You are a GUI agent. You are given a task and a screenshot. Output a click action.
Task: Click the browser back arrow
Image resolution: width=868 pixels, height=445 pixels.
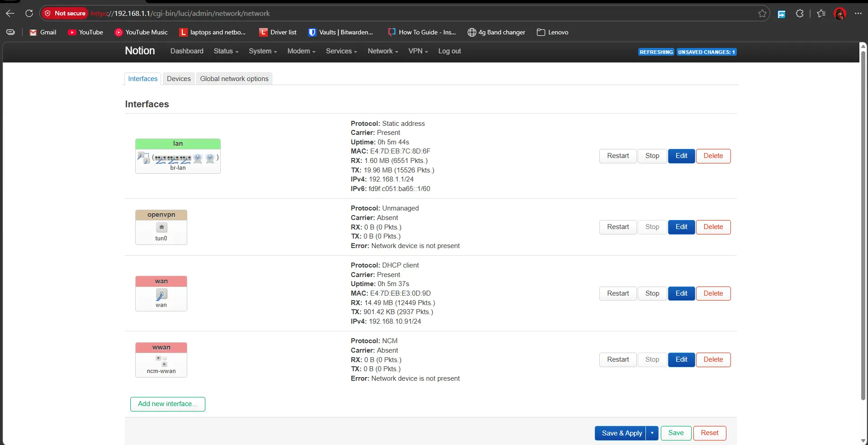click(10, 14)
